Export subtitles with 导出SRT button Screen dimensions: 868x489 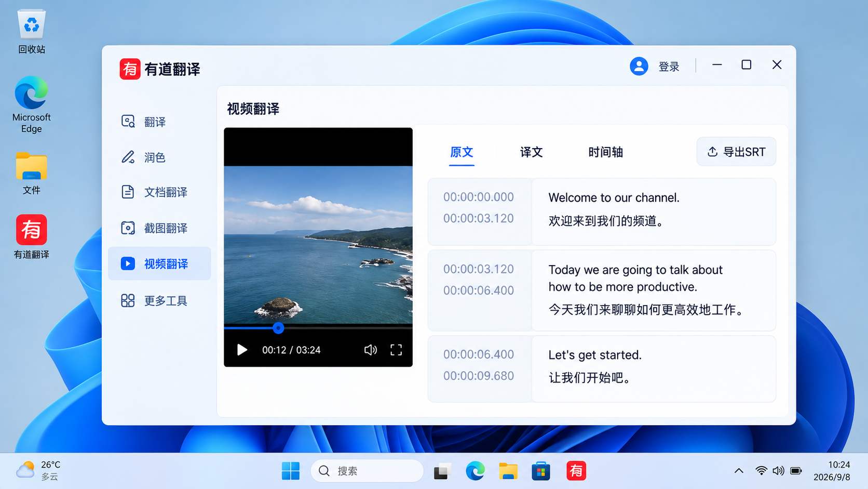pos(736,152)
